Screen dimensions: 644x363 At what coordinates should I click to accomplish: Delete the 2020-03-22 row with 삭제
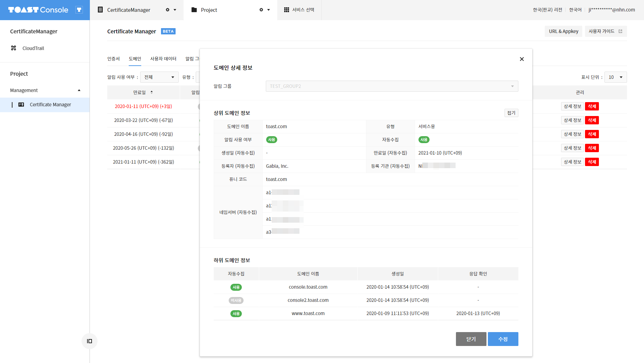tap(592, 120)
